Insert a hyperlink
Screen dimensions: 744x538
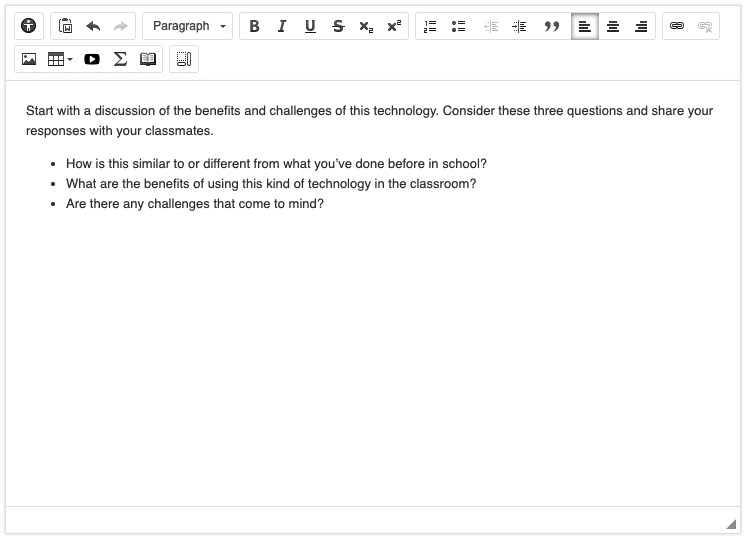(677, 26)
